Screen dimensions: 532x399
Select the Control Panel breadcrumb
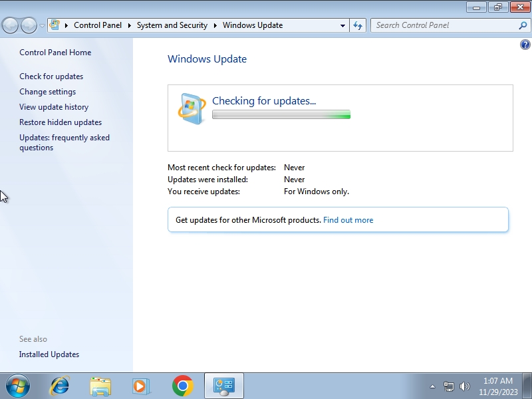click(97, 25)
